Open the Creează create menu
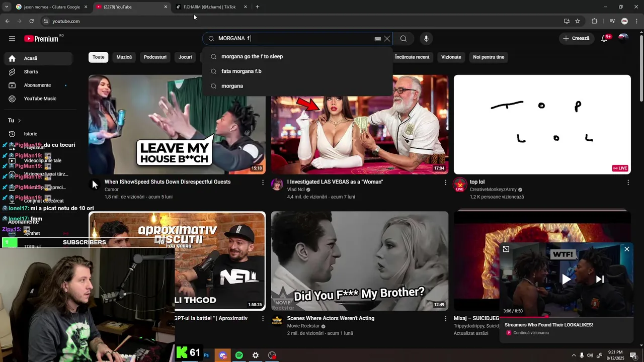 pyautogui.click(x=577, y=38)
